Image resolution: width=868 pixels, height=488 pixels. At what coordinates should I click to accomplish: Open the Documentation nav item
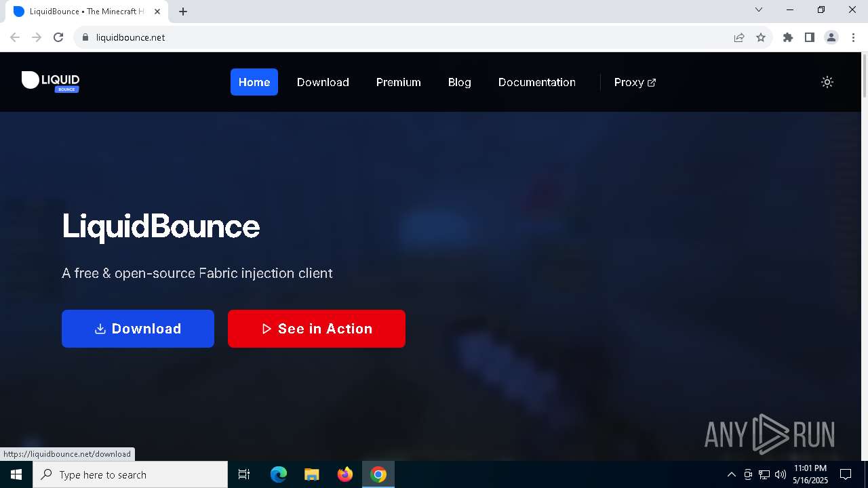click(537, 82)
